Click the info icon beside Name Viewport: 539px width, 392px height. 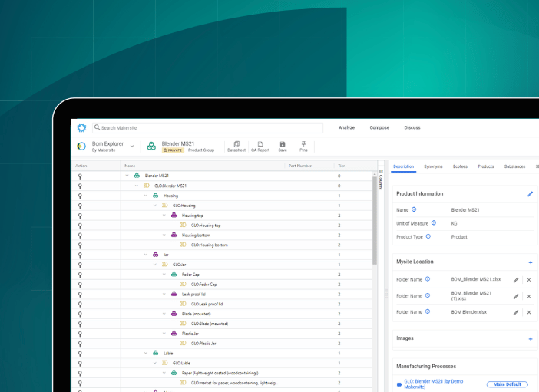[x=414, y=209]
